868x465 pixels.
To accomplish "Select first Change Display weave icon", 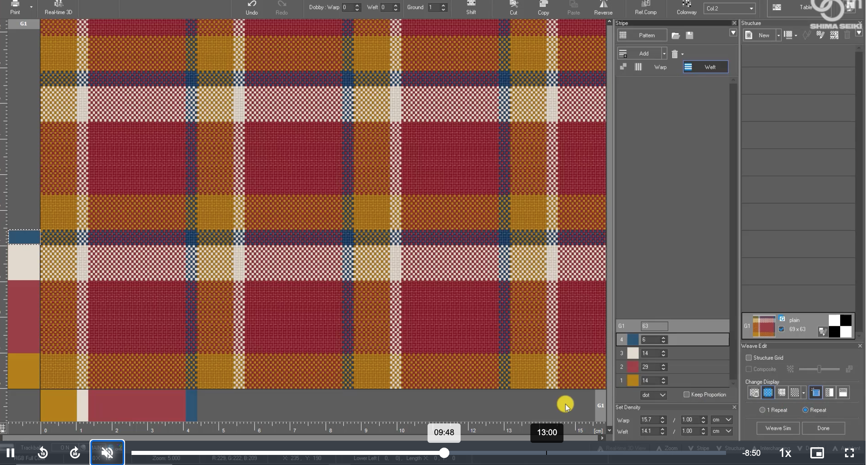I will [754, 392].
